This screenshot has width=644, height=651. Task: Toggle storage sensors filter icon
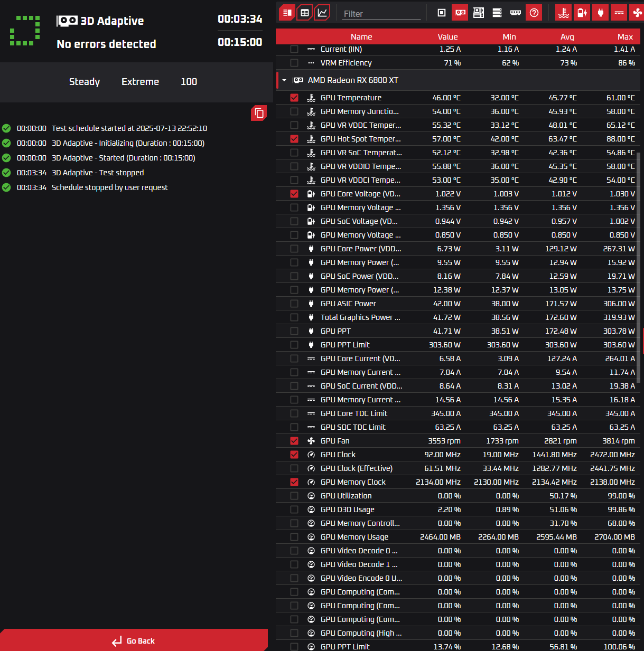coord(497,13)
